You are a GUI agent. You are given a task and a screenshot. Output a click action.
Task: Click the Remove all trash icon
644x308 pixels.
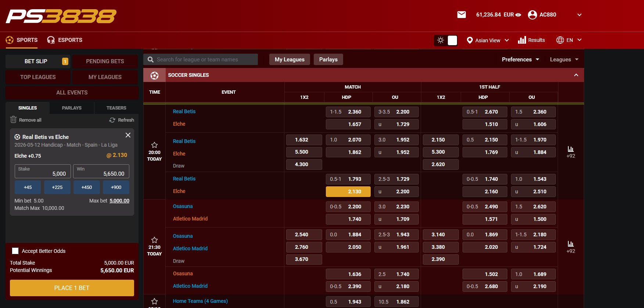(x=14, y=119)
